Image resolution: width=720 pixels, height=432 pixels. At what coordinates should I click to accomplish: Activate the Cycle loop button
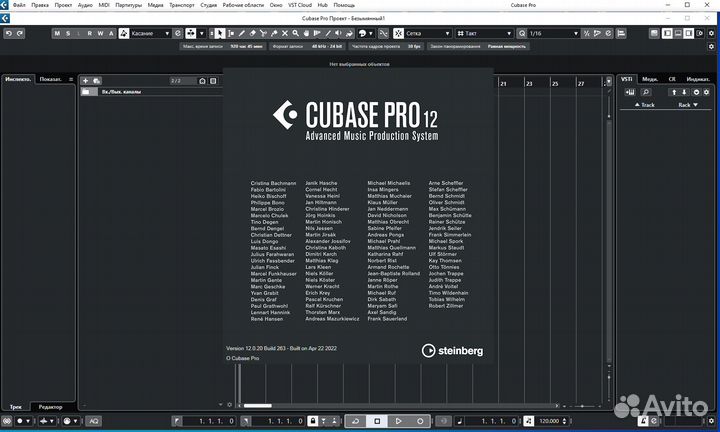click(x=356, y=421)
